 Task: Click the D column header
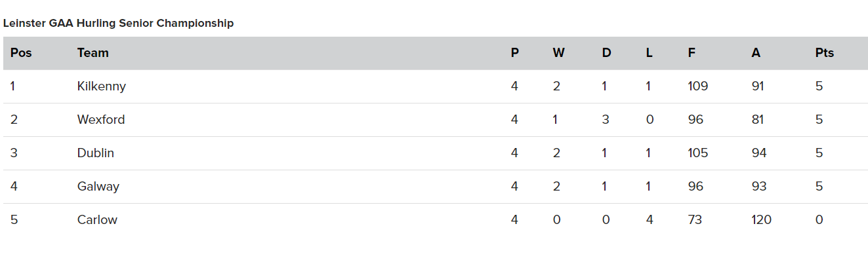click(606, 53)
